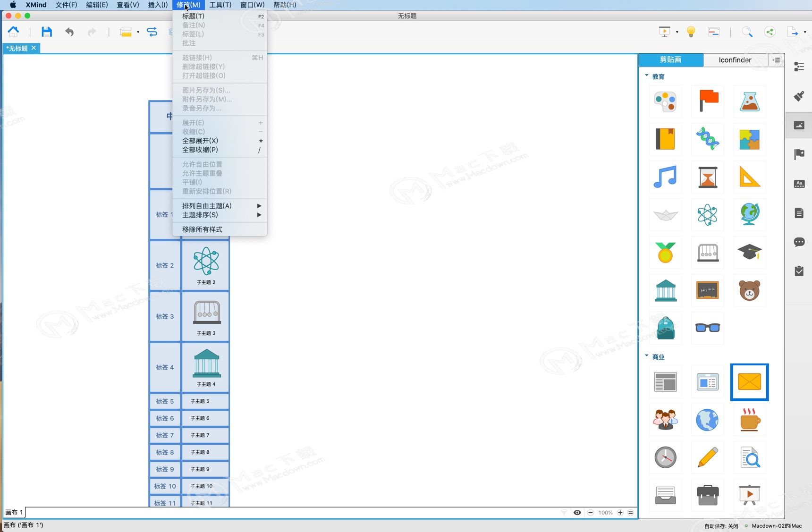Select the chemistry flask clip art
This screenshot has height=532, width=812.
(x=750, y=101)
